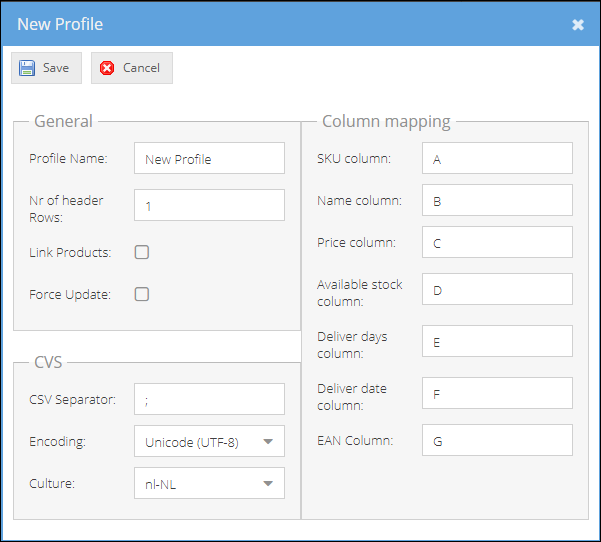The image size is (601, 542).
Task: Click the Unicode (UTF-8) encoding text
Action: coord(192,442)
